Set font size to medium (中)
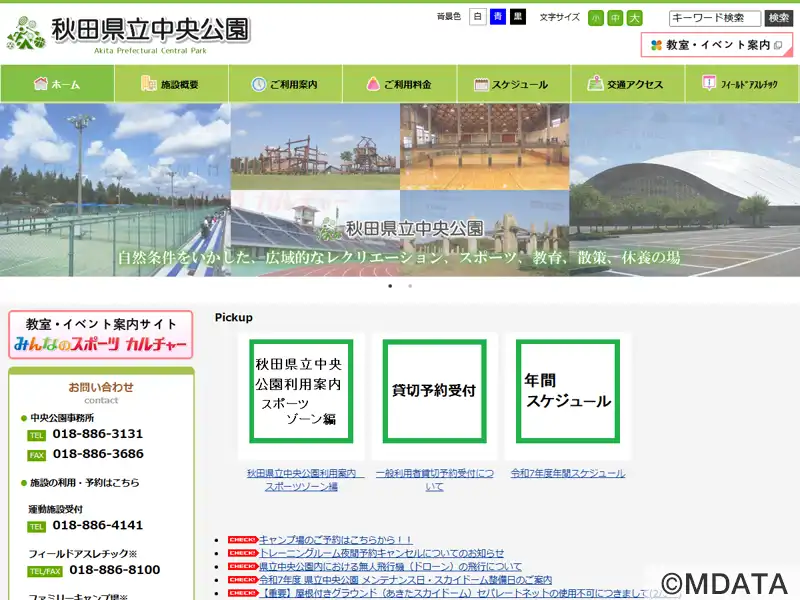 click(x=615, y=18)
